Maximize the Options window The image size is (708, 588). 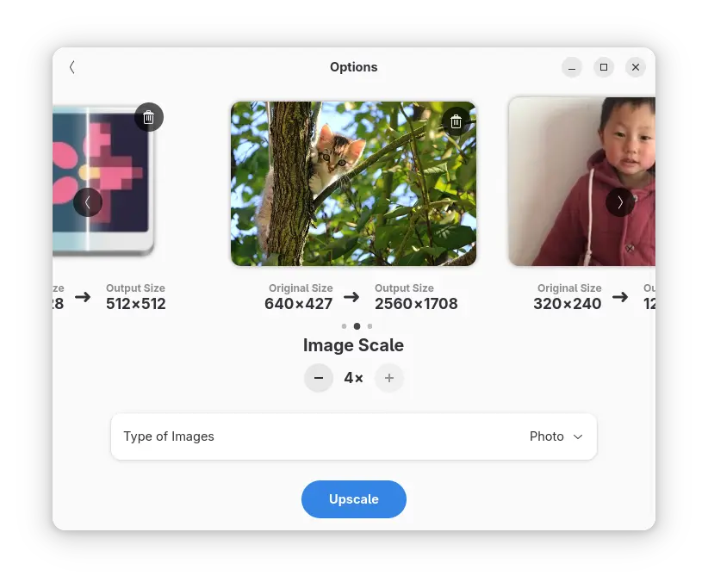tap(604, 67)
